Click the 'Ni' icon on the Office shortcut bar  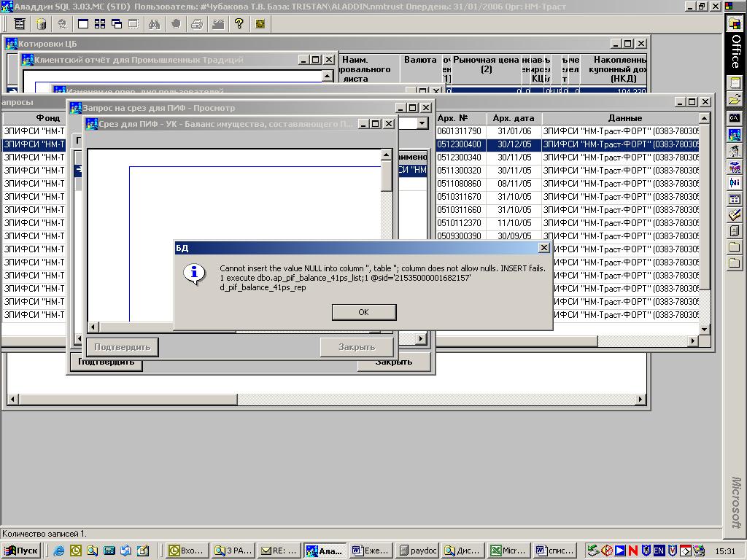pos(735,182)
